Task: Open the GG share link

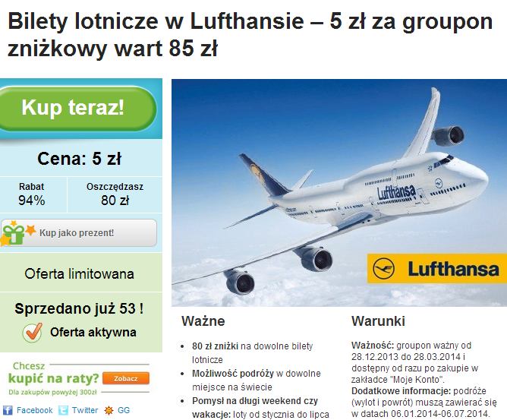Action: click(124, 410)
